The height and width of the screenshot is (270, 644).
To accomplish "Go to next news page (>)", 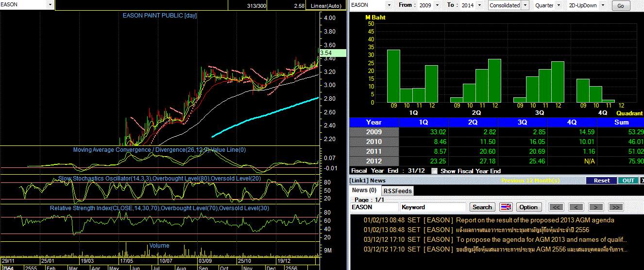I will point(596,207).
